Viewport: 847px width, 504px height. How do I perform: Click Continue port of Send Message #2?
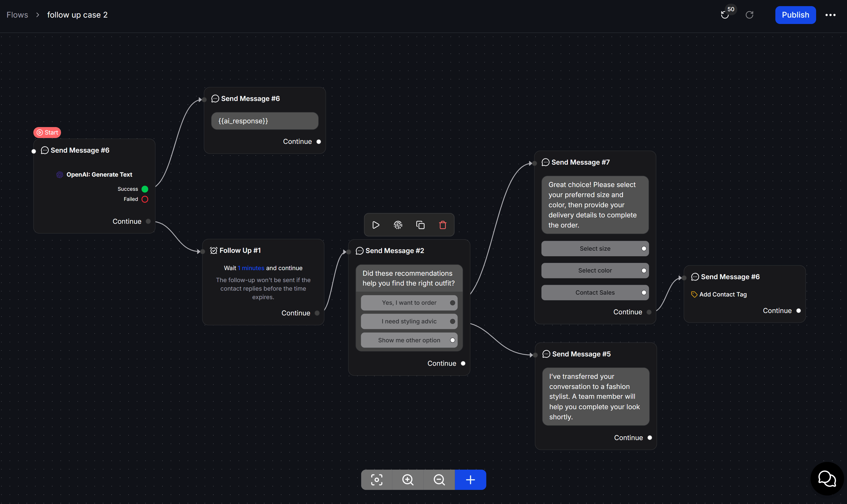pos(463,363)
